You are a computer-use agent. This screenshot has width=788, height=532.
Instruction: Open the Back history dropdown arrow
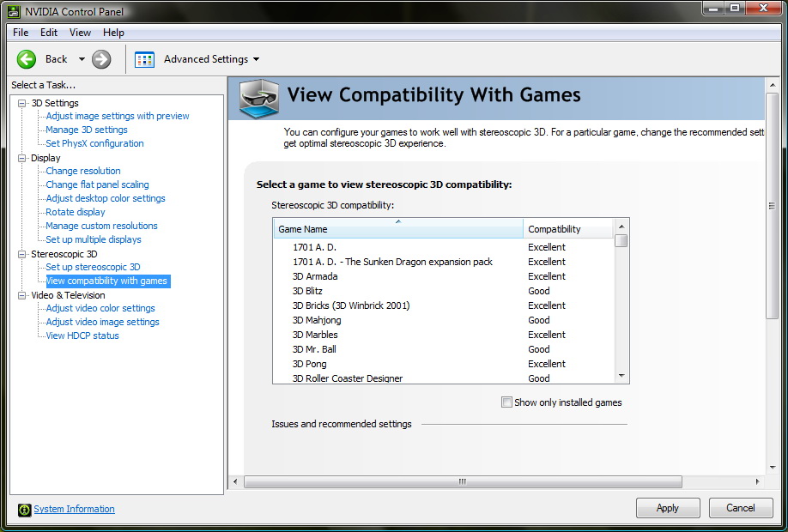pos(82,59)
